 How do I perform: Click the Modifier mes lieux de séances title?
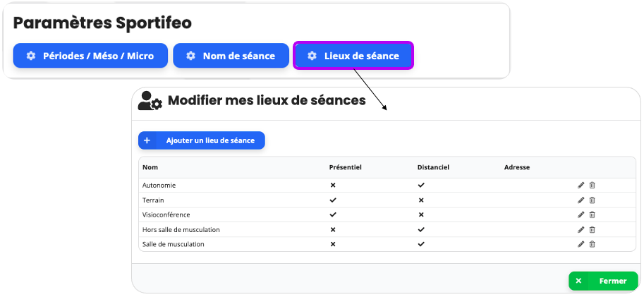[267, 100]
